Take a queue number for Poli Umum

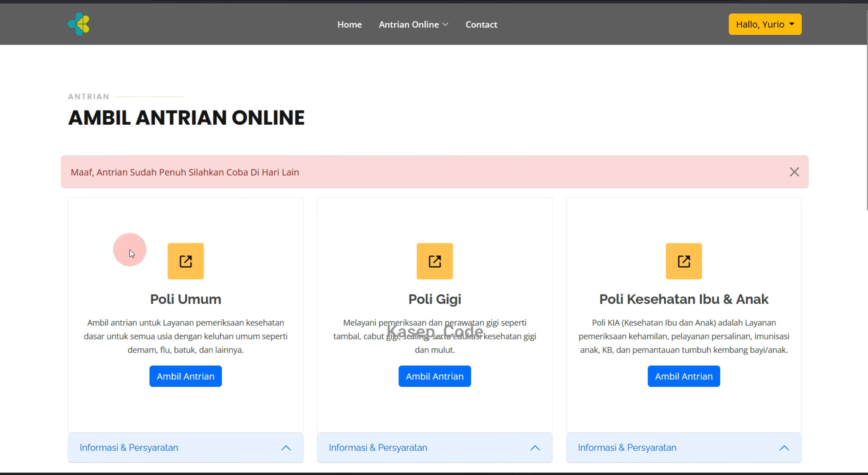185,376
